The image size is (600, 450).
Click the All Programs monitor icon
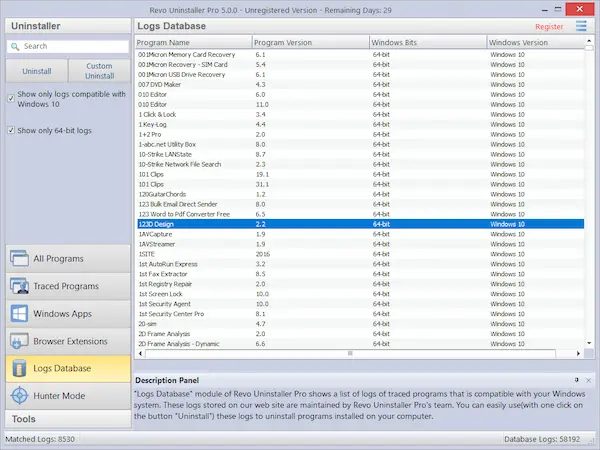(19, 258)
